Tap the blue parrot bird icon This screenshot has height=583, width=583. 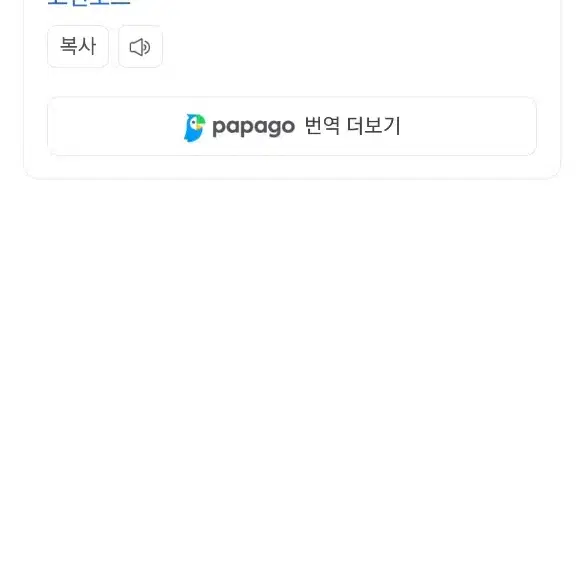pyautogui.click(x=194, y=128)
